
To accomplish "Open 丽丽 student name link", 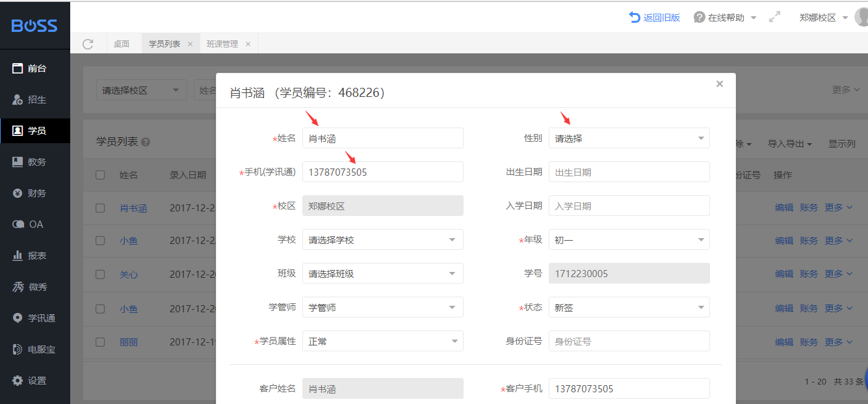I will [129, 342].
